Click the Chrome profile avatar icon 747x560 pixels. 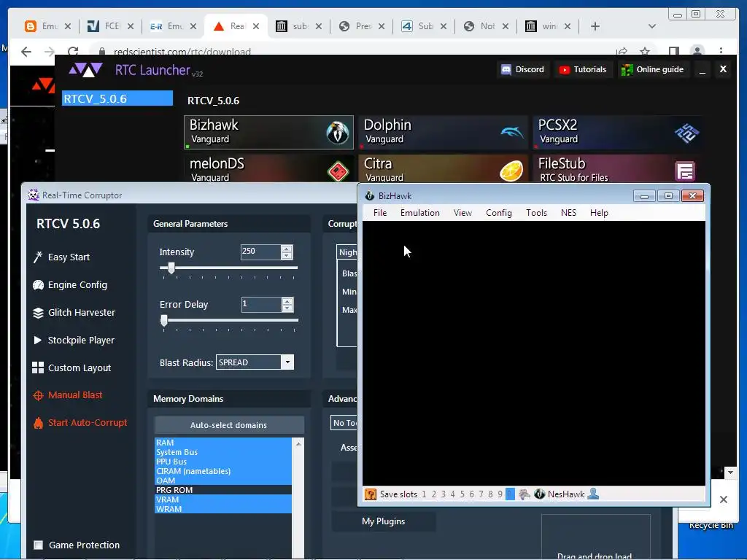[697, 51]
